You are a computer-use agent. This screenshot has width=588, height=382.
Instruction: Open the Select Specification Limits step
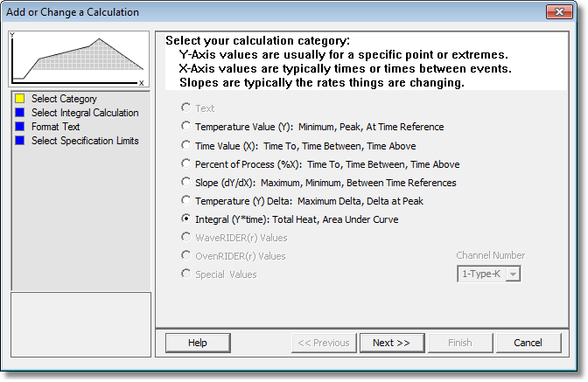point(85,141)
